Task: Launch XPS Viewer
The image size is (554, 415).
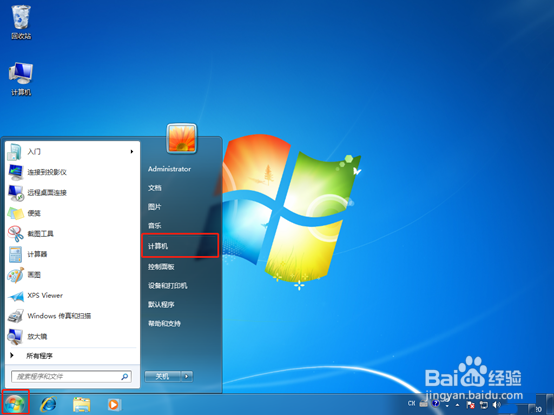Action: point(72,295)
